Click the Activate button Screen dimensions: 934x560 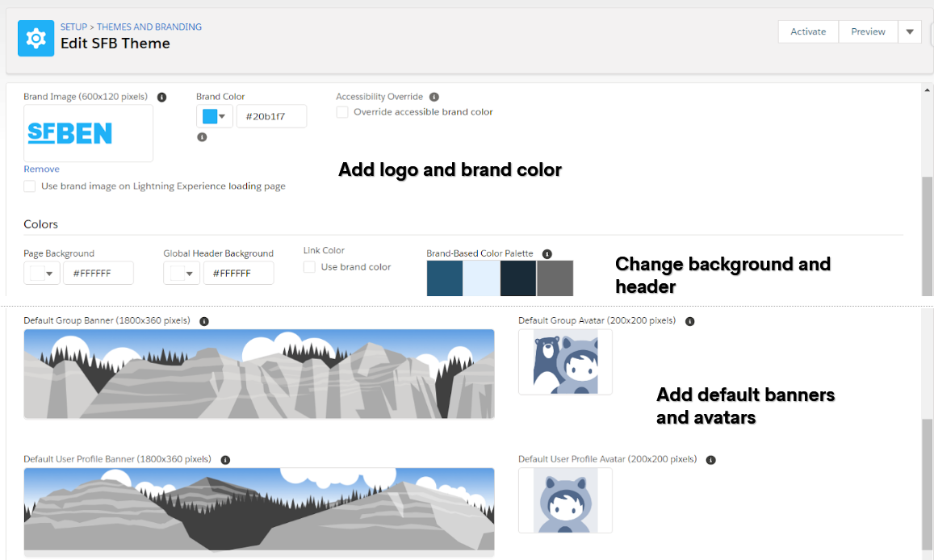(808, 31)
